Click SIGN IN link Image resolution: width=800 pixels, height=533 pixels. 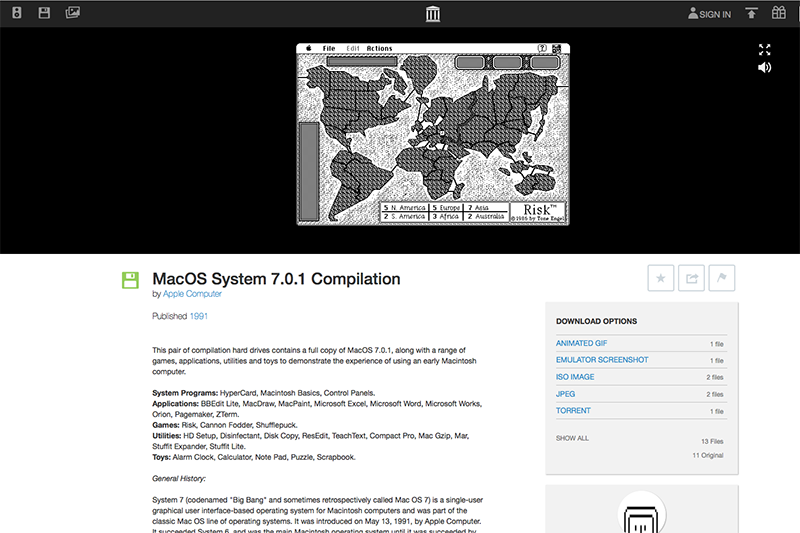[709, 14]
